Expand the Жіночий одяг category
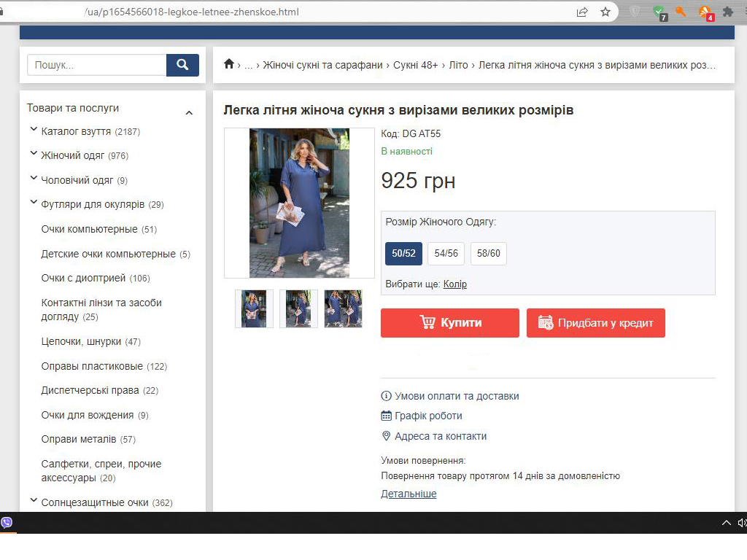 click(x=34, y=153)
